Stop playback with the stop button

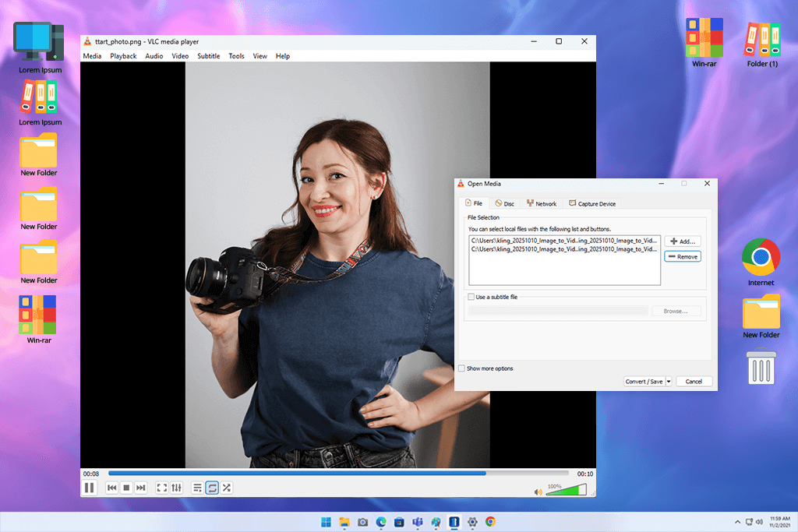(x=126, y=488)
